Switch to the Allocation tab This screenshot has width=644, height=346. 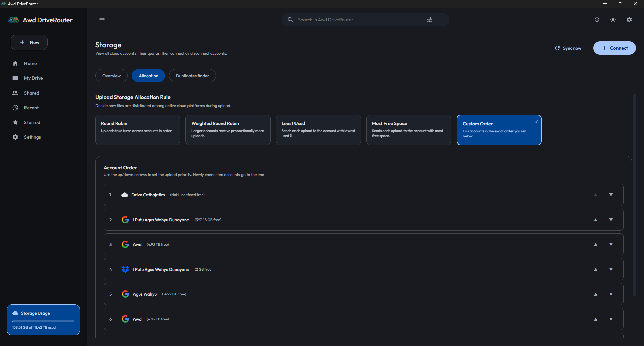pyautogui.click(x=148, y=76)
